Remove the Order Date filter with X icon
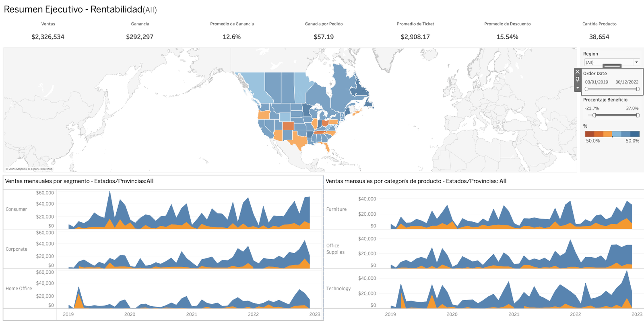Image resolution: width=644 pixels, height=322 pixels. 578,72
